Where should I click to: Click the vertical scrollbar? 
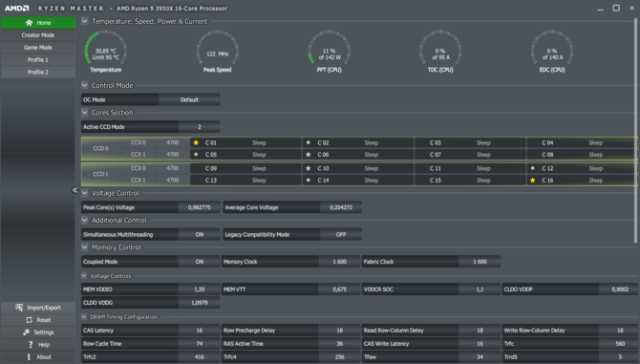coord(635,131)
